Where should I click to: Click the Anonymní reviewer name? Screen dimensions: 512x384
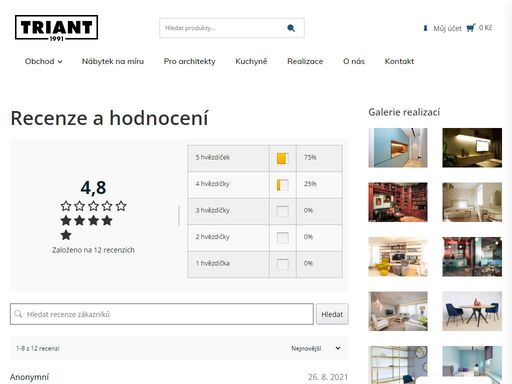(x=29, y=377)
